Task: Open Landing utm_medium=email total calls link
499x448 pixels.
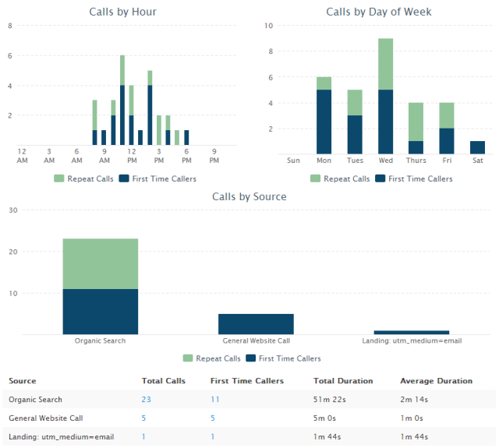Action: tap(143, 437)
